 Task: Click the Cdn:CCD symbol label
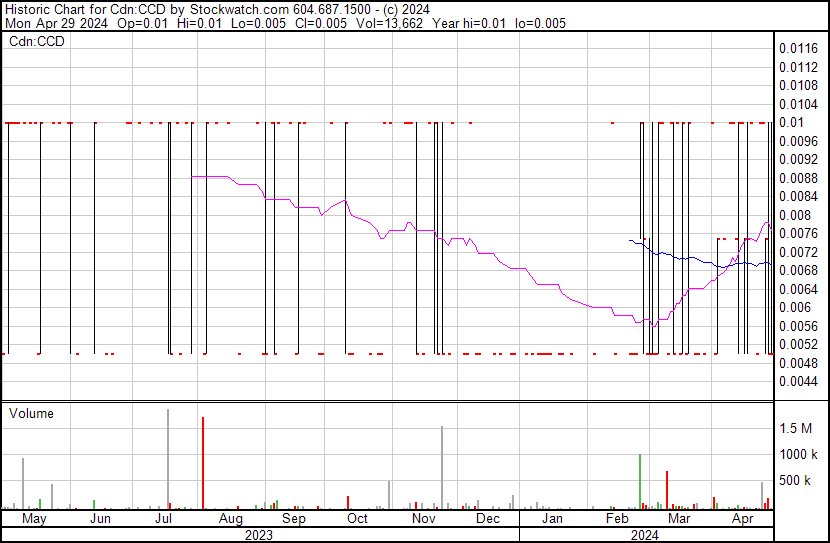tap(37, 41)
